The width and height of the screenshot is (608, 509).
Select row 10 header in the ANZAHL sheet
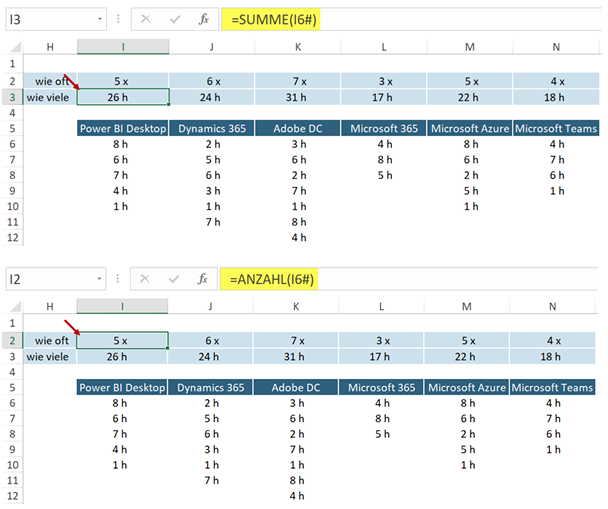(12, 465)
